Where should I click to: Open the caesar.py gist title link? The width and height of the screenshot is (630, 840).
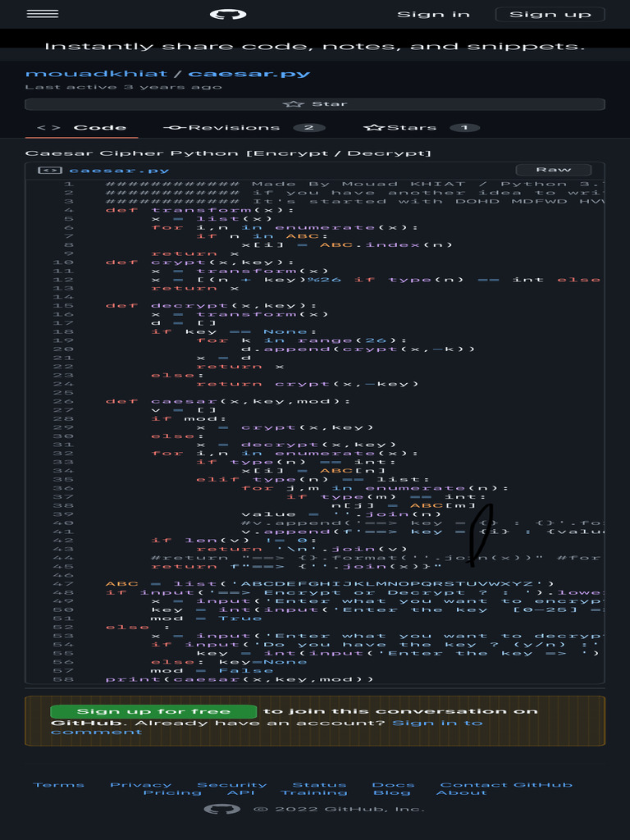[249, 73]
